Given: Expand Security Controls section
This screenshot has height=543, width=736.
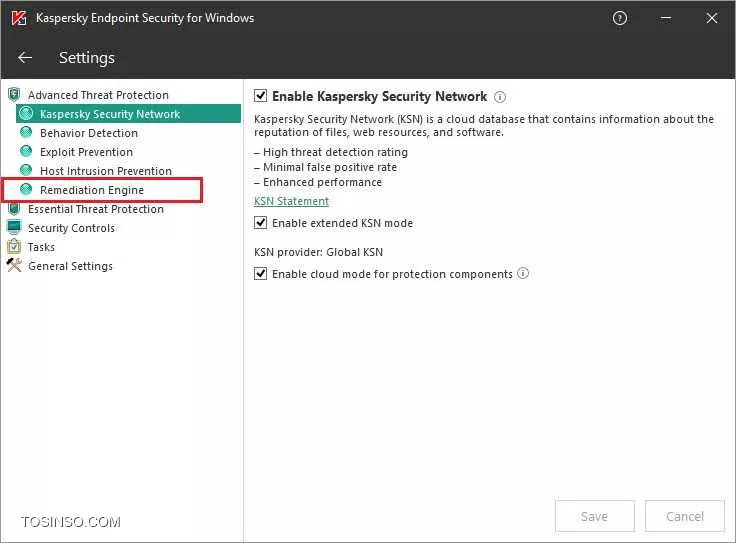Looking at the screenshot, I should (71, 228).
